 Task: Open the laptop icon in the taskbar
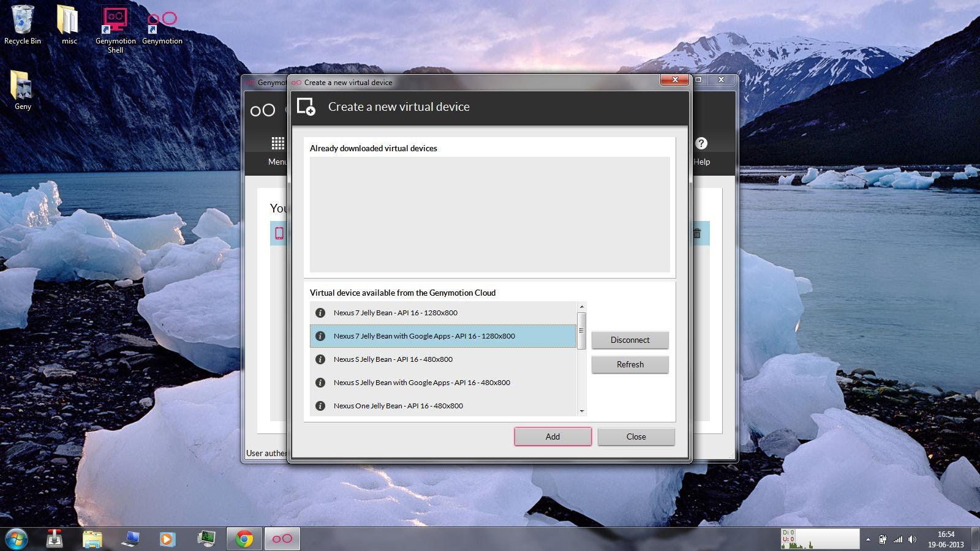click(130, 539)
